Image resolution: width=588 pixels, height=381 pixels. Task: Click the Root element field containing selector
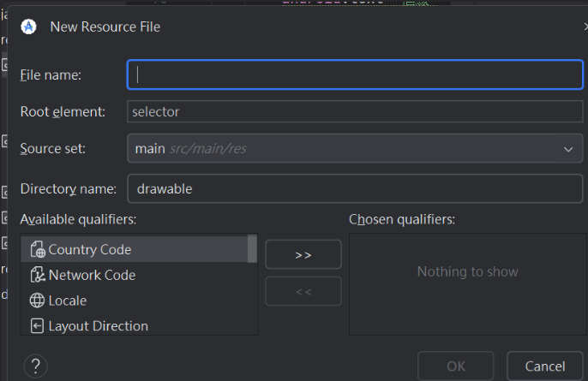tap(355, 111)
